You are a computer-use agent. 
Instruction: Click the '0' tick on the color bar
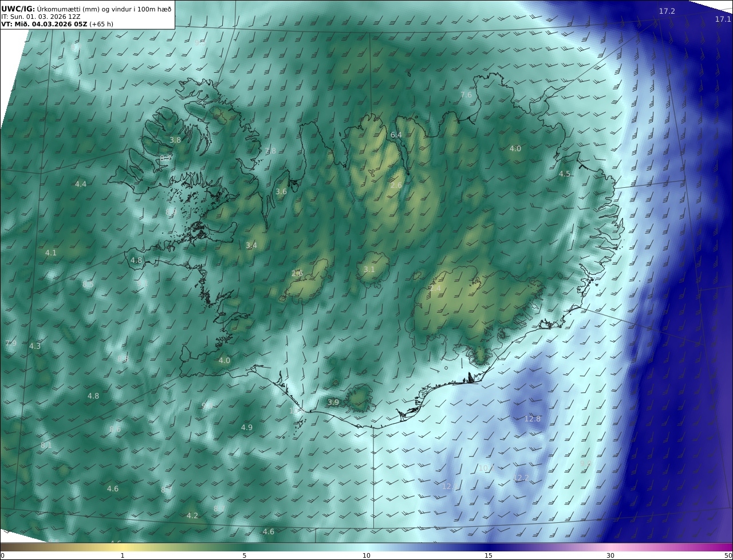pos(2,556)
